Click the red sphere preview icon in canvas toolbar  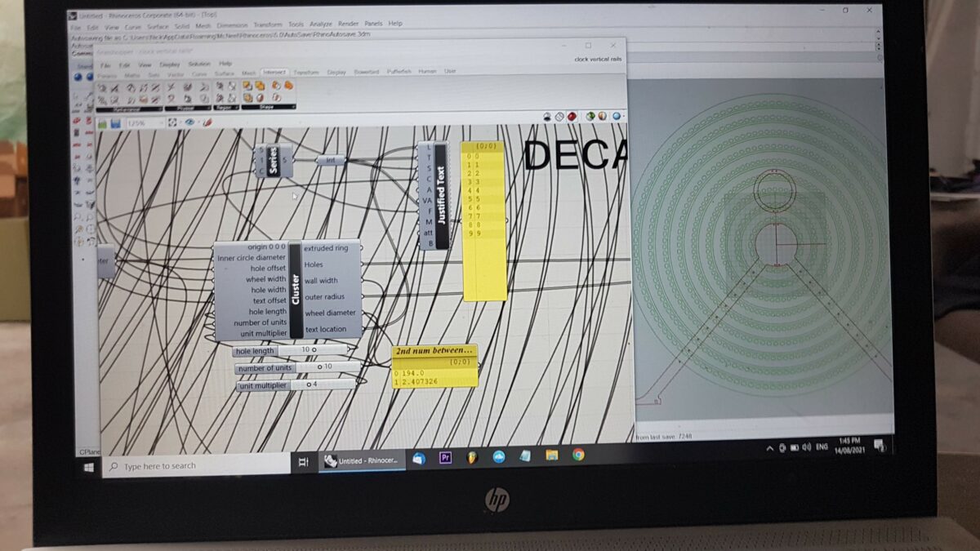(572, 117)
